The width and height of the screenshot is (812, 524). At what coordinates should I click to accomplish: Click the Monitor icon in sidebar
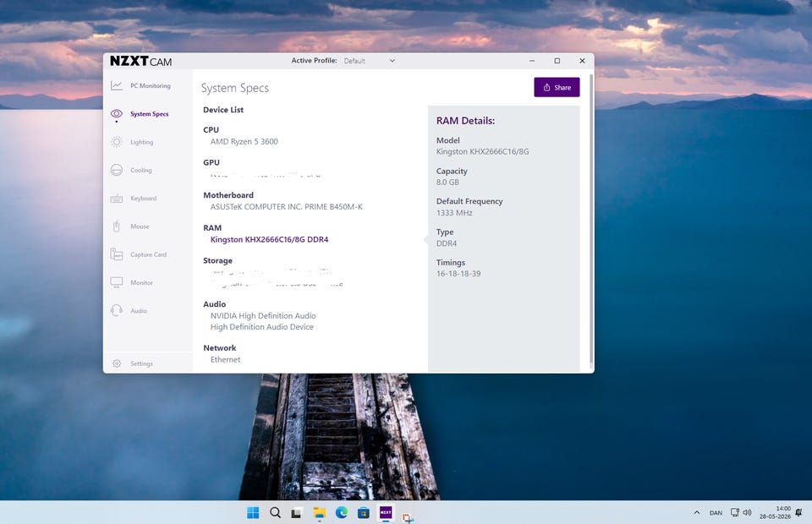(117, 282)
